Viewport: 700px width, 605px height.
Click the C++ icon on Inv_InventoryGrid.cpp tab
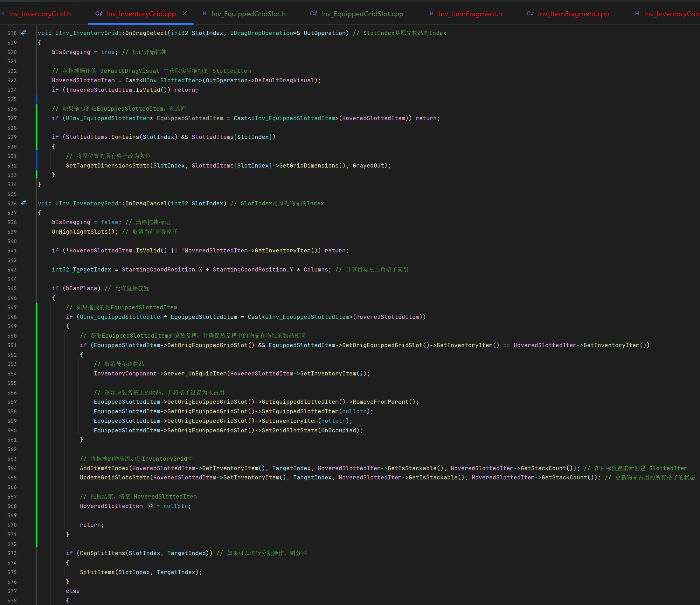(x=99, y=14)
